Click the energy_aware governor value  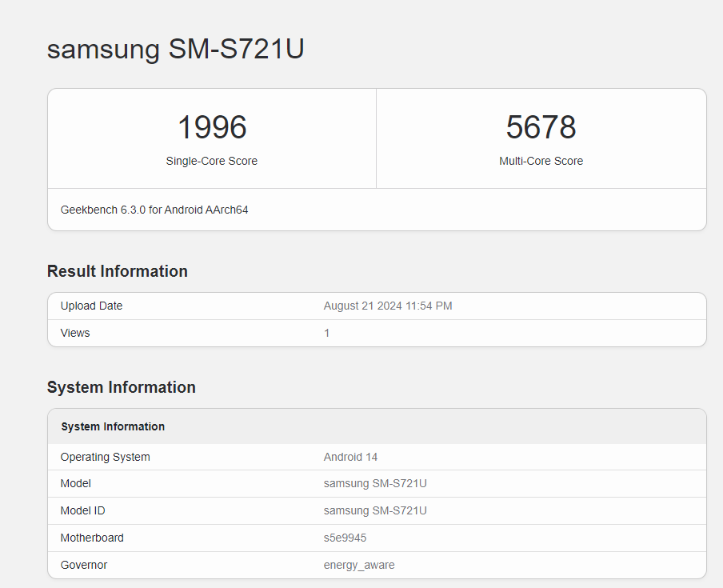pyautogui.click(x=358, y=565)
